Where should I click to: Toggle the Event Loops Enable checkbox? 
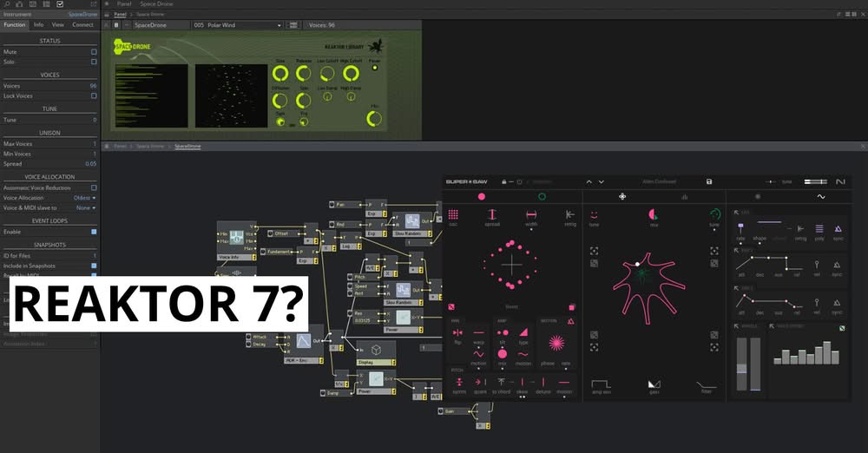(94, 232)
